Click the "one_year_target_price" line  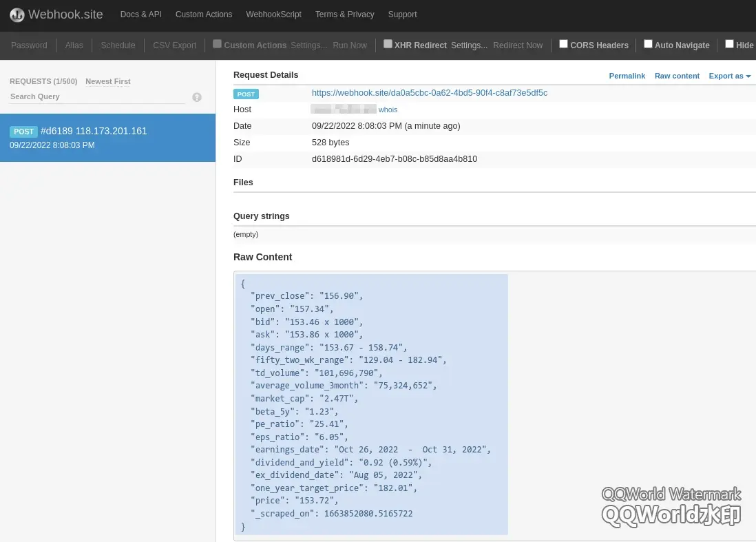[x=334, y=488]
